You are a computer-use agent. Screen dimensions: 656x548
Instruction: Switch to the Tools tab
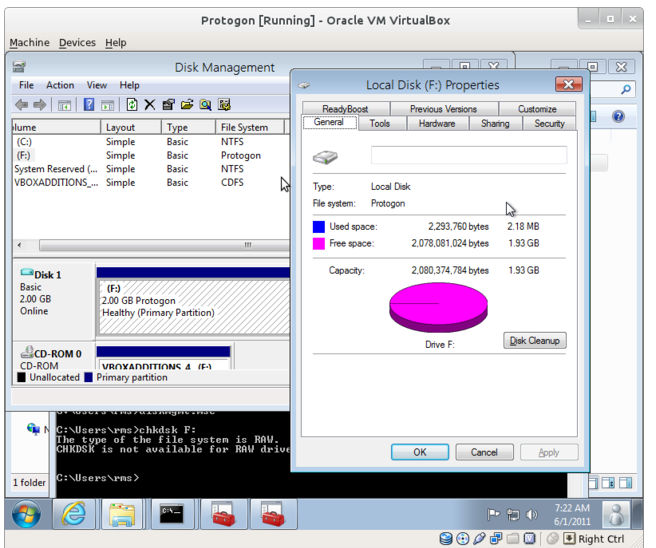[x=380, y=124]
